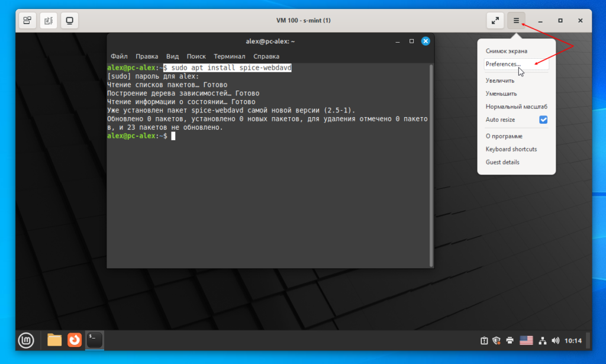Close the VM 100 - s-mint viewer window
606x364 pixels.
tap(580, 21)
